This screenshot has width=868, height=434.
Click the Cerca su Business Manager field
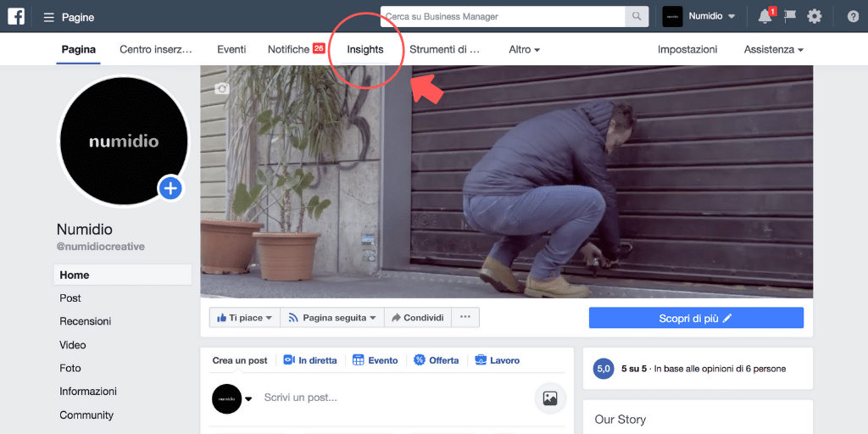(x=503, y=17)
